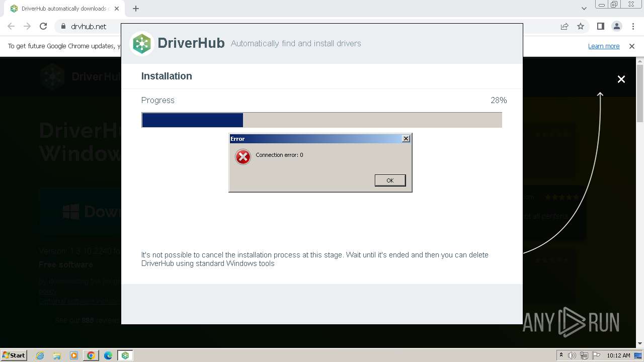The height and width of the screenshot is (362, 644).
Task: Click OK in the Error dialog
Action: pyautogui.click(x=390, y=180)
